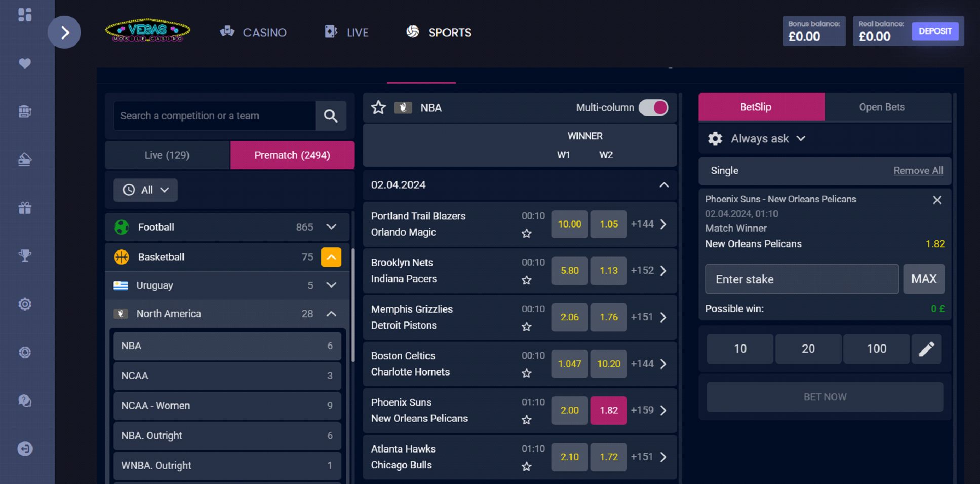Favorite the Brooklyn Nets match star
The height and width of the screenshot is (484, 980).
[x=527, y=280]
